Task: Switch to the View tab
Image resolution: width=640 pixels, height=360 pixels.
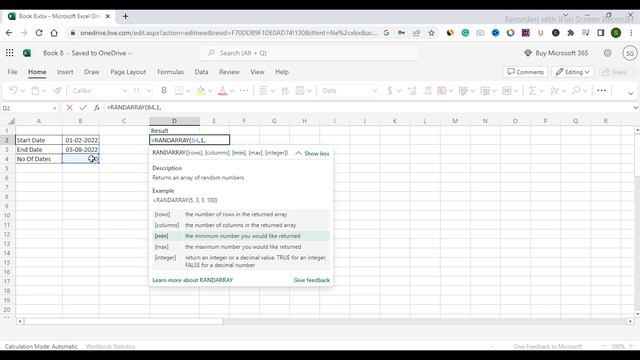Action: pyautogui.click(x=257, y=72)
